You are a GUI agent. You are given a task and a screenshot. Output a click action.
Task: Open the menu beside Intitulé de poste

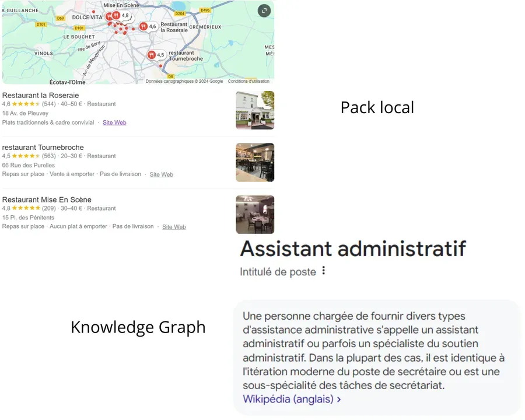(x=324, y=271)
